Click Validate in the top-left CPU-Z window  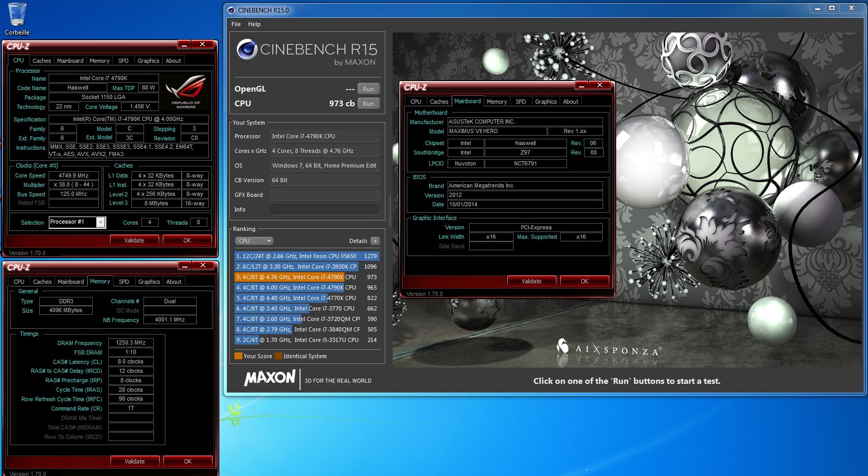pos(135,240)
